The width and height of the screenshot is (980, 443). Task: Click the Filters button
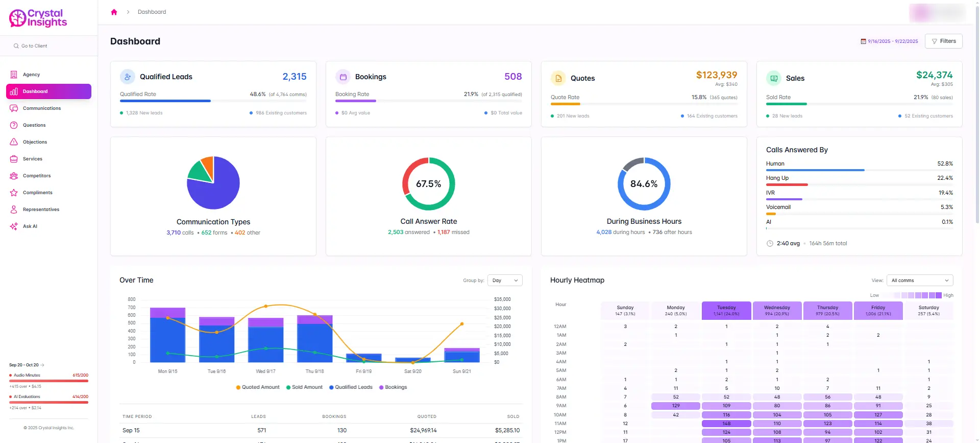coord(943,41)
